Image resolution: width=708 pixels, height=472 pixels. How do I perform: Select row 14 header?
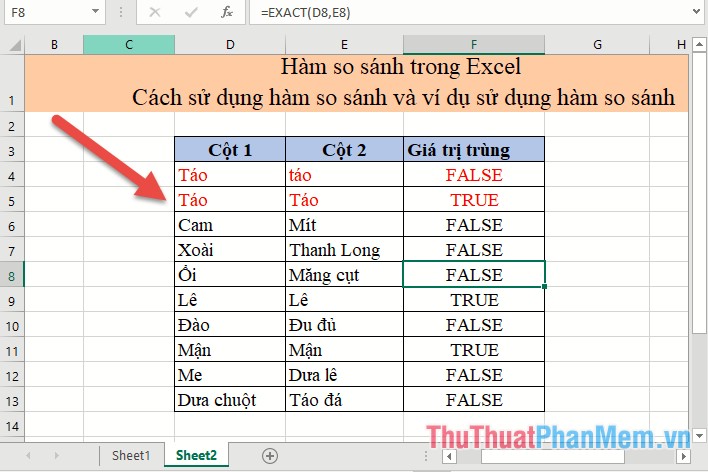(x=12, y=425)
